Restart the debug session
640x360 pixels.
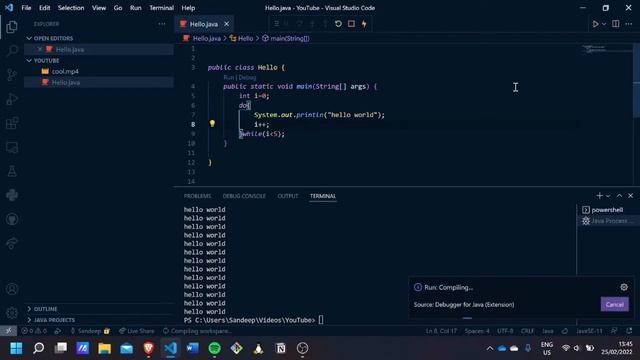click(x=338, y=24)
